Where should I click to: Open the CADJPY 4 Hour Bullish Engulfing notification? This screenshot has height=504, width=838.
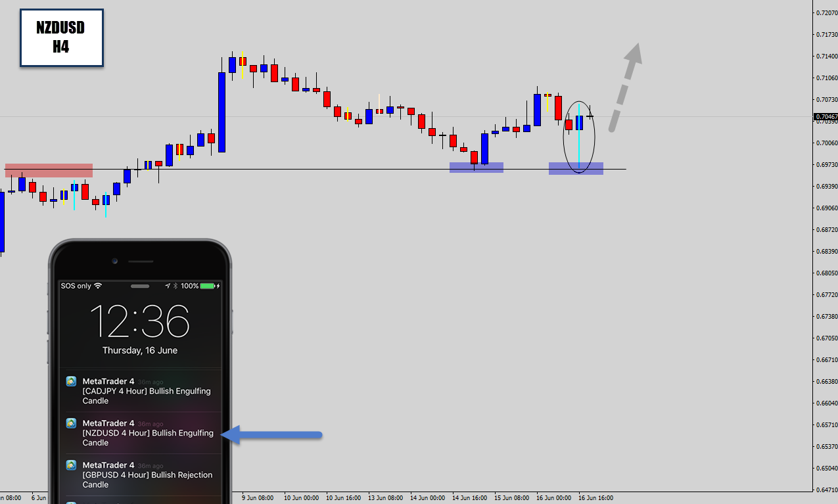tap(140, 390)
